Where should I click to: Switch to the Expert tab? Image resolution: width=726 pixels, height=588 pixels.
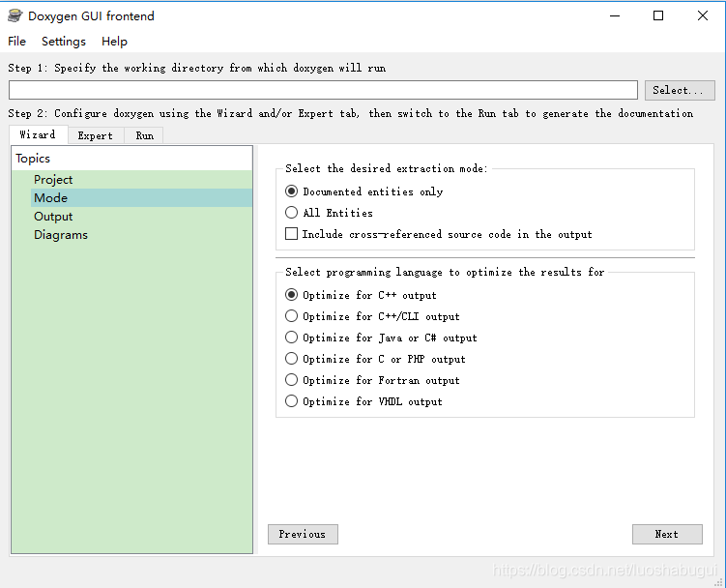[96, 135]
